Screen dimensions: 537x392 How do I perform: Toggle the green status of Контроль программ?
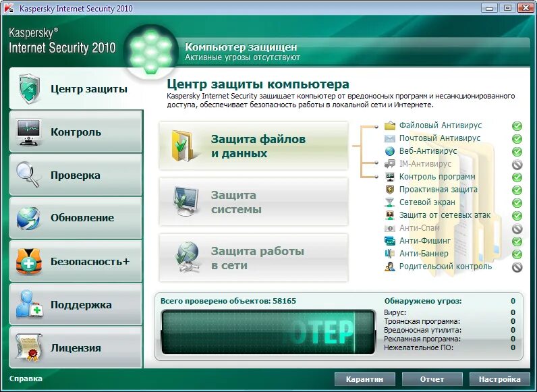(x=517, y=177)
